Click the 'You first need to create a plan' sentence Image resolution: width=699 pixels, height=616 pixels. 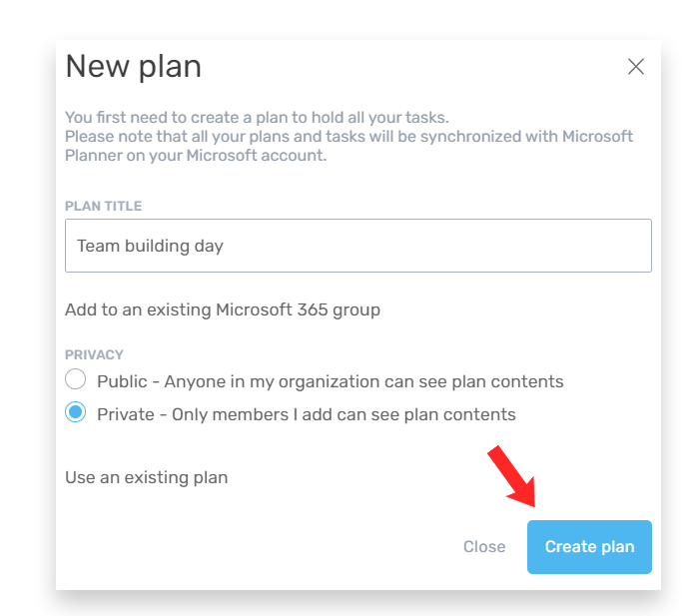257,117
